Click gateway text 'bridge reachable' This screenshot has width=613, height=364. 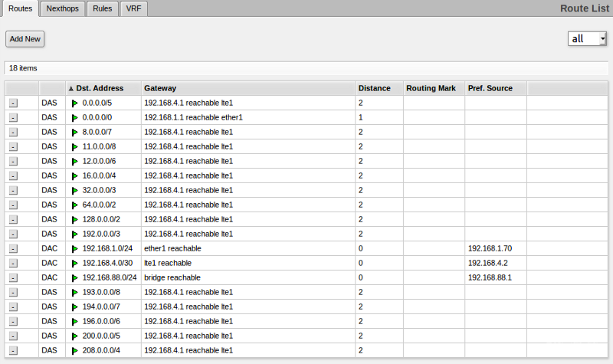(x=172, y=277)
